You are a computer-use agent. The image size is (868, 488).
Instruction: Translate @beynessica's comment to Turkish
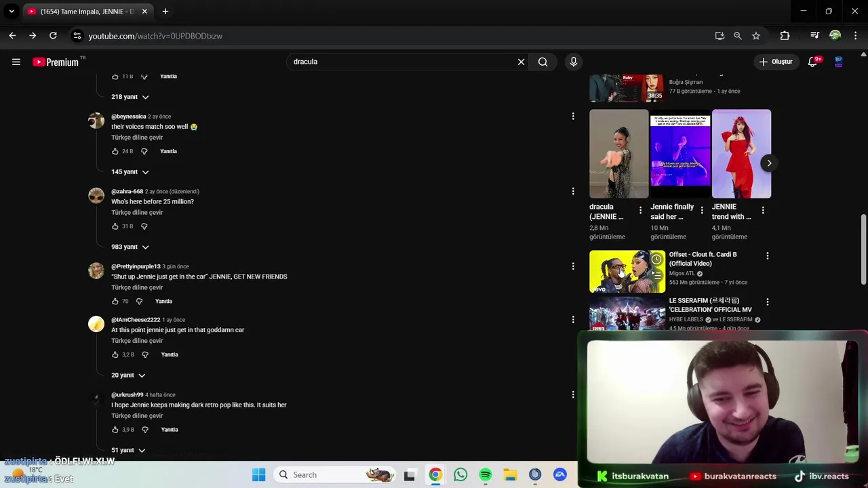(137, 138)
